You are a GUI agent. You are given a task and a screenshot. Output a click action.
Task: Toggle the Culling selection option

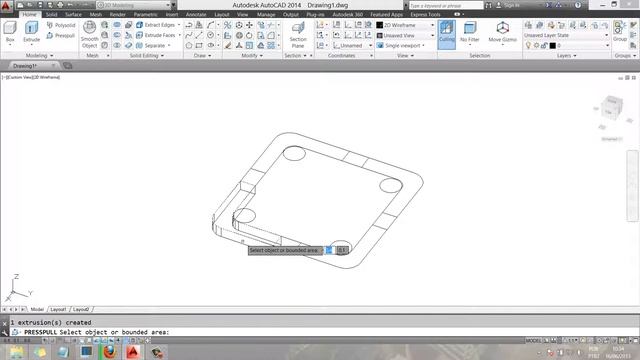pos(447,35)
